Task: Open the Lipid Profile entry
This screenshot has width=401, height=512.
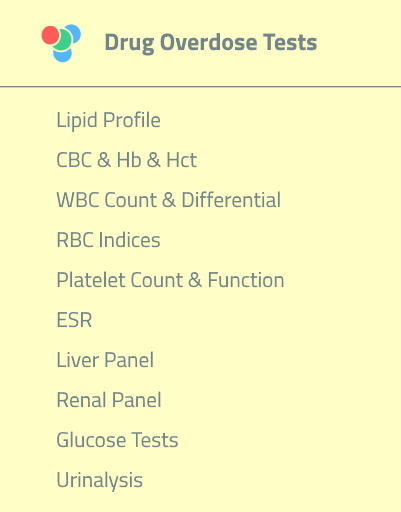Action: tap(109, 120)
